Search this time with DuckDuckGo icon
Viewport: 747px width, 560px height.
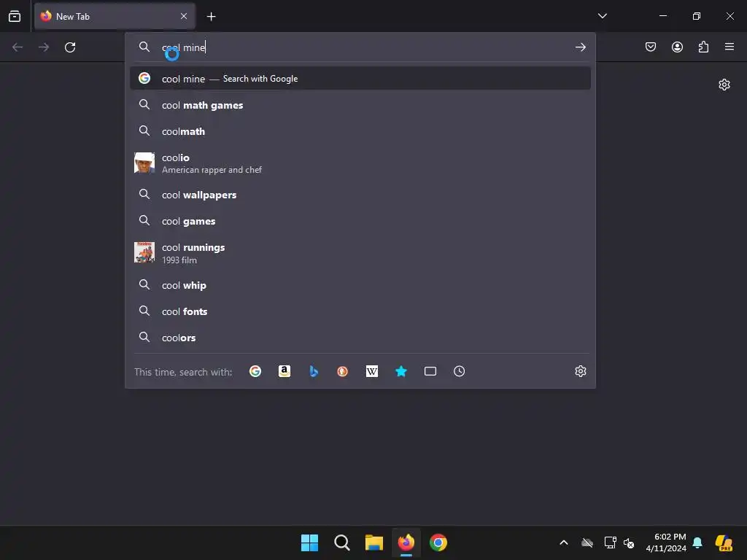pos(343,371)
